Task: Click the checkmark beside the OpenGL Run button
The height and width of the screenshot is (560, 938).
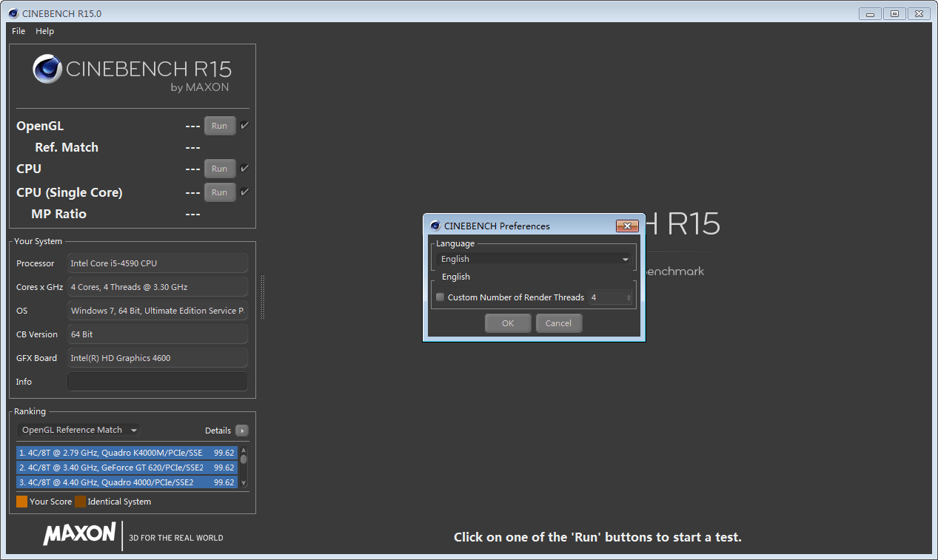Action: click(244, 125)
